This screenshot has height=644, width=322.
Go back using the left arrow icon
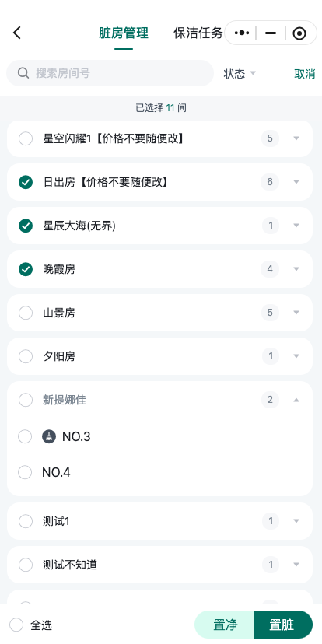(x=17, y=33)
